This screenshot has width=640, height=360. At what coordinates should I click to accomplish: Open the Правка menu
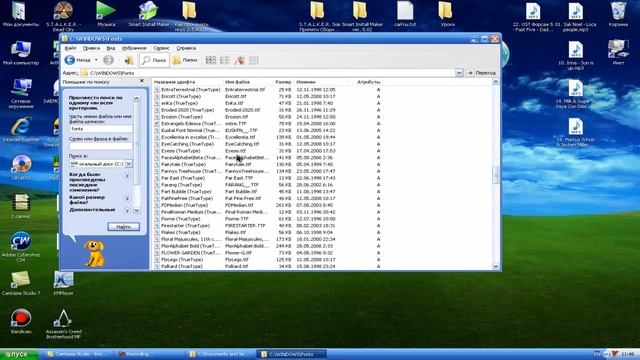pos(91,48)
